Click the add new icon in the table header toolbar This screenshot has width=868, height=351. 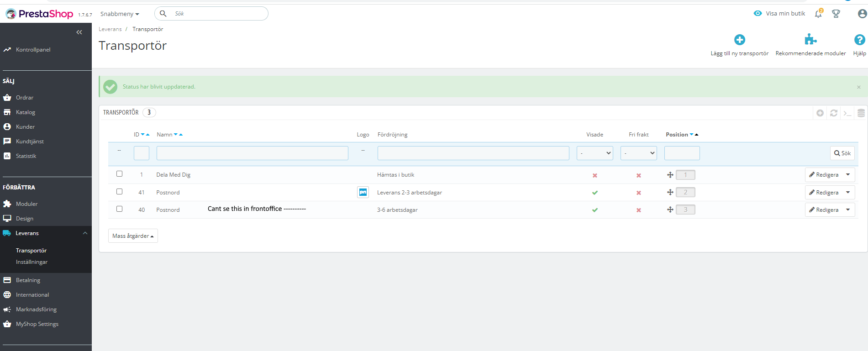820,113
